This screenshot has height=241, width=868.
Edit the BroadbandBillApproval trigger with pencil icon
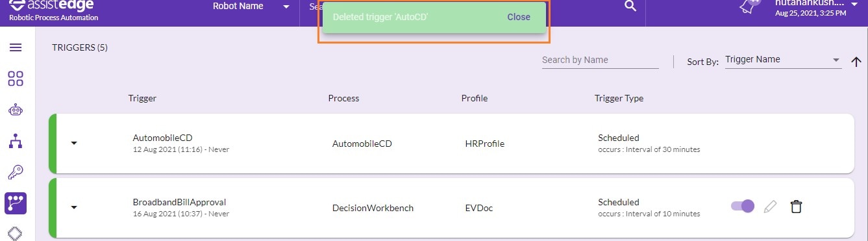[x=770, y=207]
